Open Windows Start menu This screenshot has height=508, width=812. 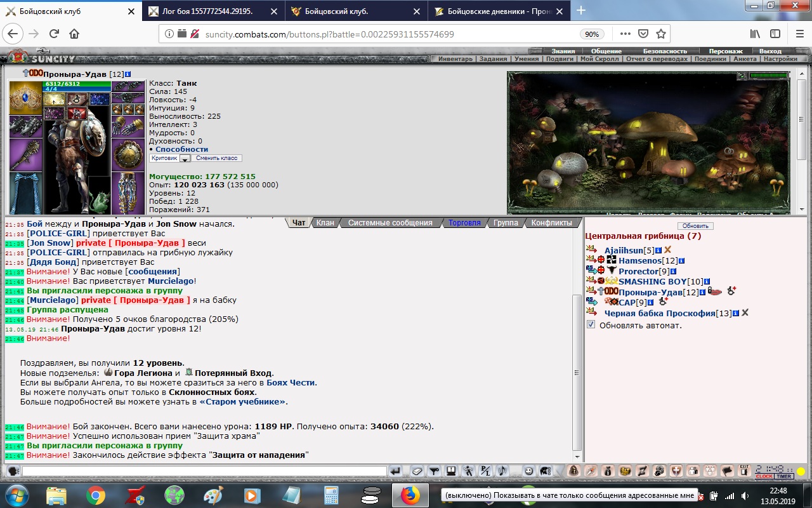tap(16, 495)
